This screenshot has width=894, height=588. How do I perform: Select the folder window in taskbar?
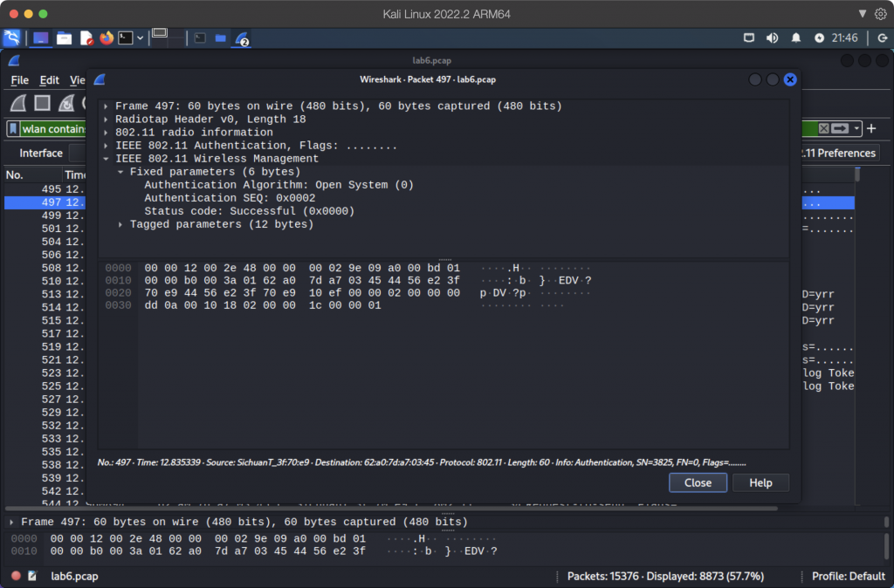[x=221, y=38]
